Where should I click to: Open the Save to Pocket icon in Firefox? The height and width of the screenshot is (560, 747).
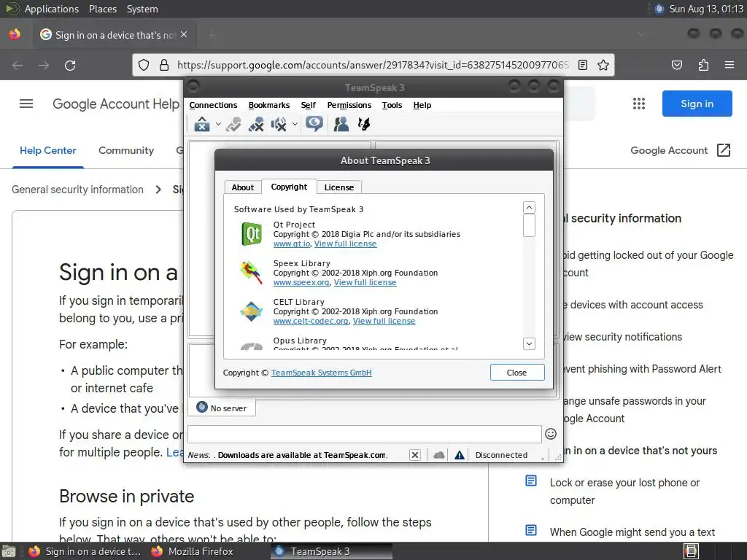[677, 65]
